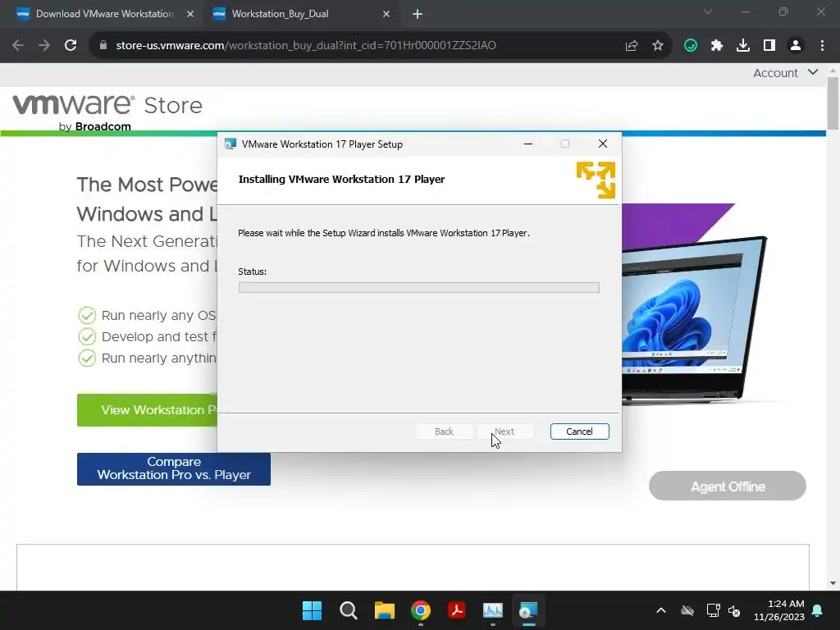Image resolution: width=840 pixels, height=630 pixels.
Task: Click the VMware installer title bar icon
Action: click(x=231, y=144)
